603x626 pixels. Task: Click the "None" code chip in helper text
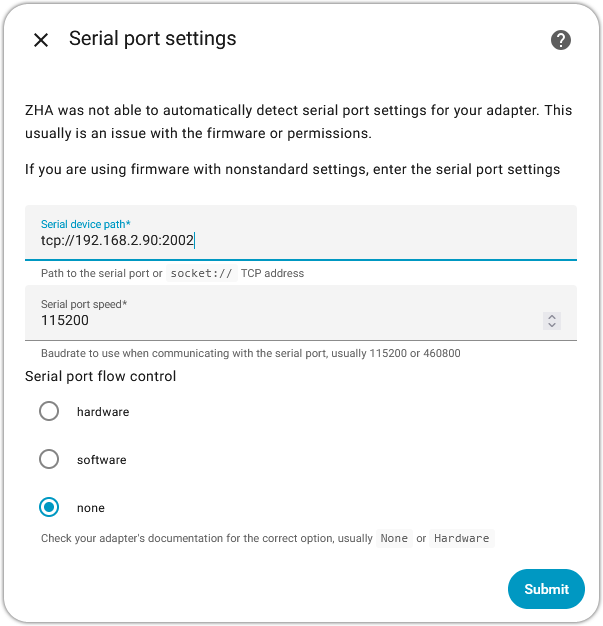(x=394, y=538)
